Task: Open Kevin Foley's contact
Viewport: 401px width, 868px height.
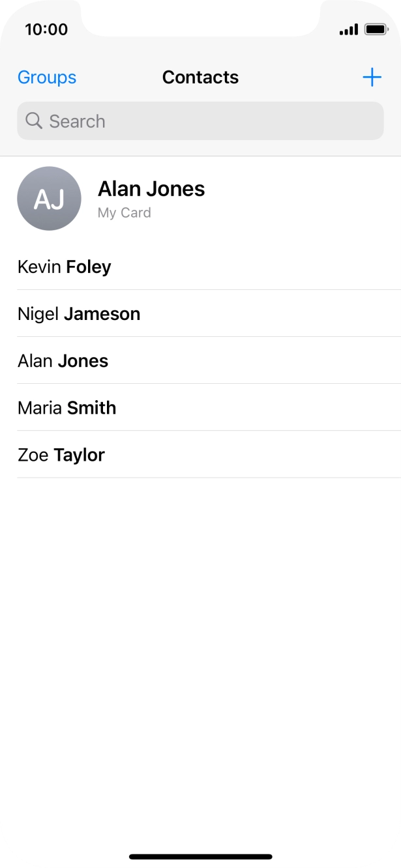Action: 65,267
